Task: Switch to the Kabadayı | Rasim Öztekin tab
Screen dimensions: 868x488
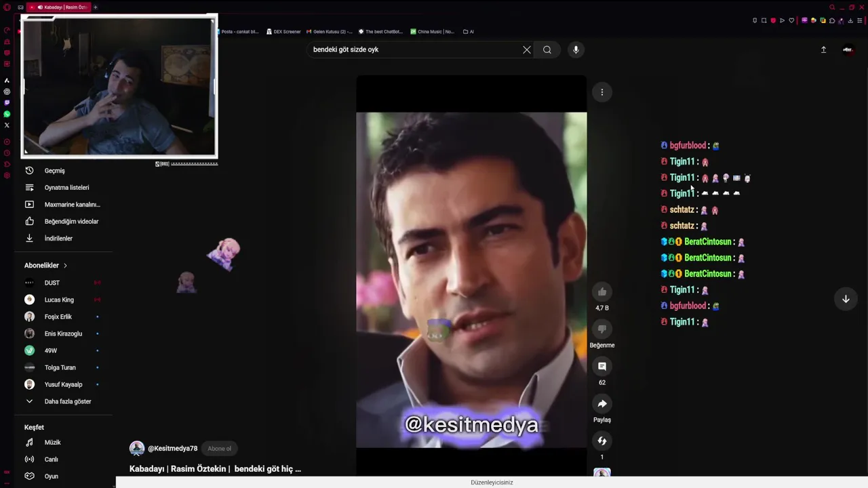Action: pos(60,7)
